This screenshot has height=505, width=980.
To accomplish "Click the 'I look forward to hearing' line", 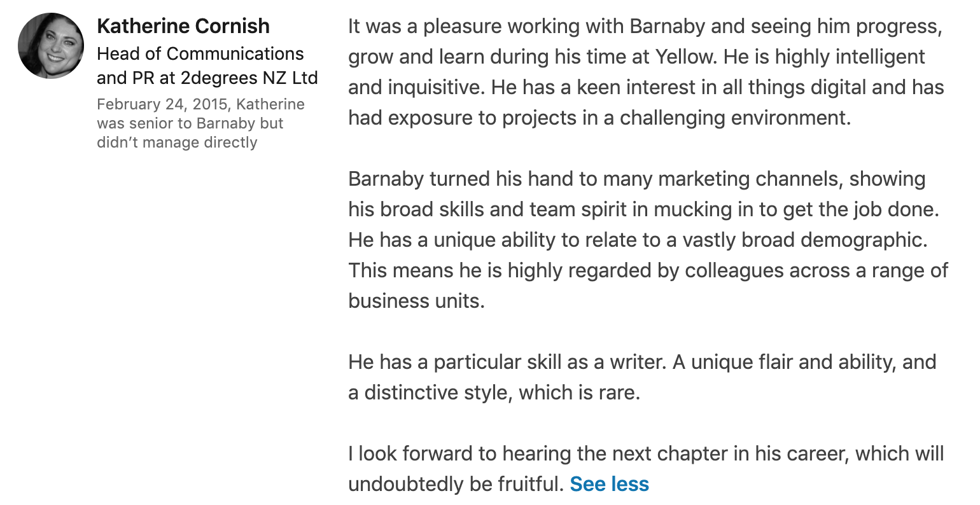I will point(646,453).
